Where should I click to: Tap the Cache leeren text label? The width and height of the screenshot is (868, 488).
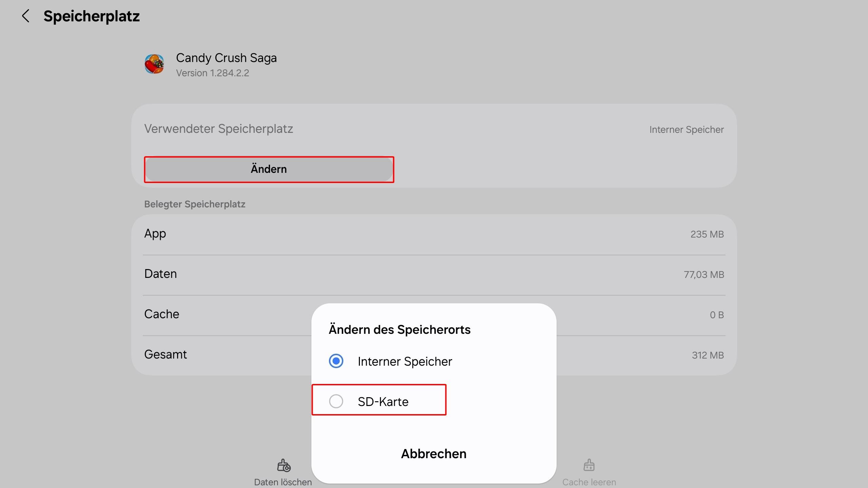(589, 482)
